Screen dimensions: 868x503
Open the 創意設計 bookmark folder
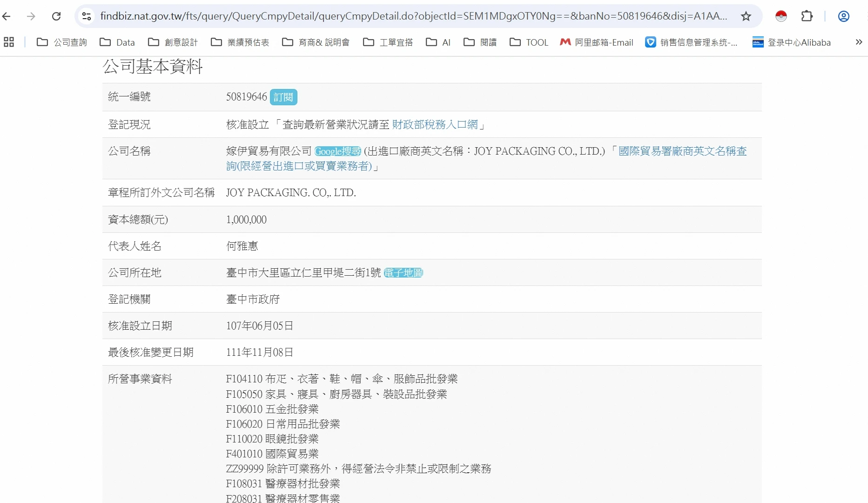pyautogui.click(x=173, y=42)
